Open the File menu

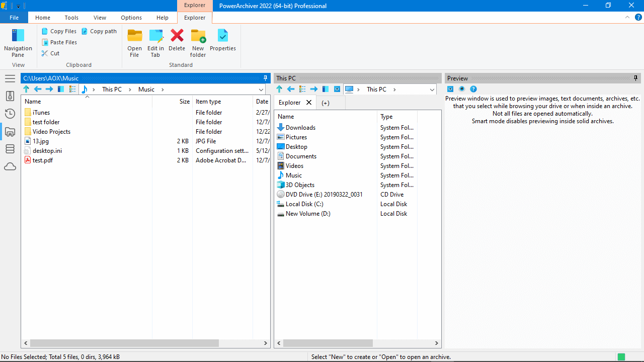coord(14,17)
